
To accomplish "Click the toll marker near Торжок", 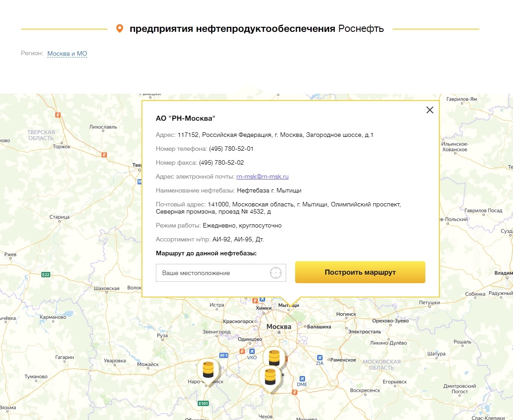I will click(x=104, y=155).
